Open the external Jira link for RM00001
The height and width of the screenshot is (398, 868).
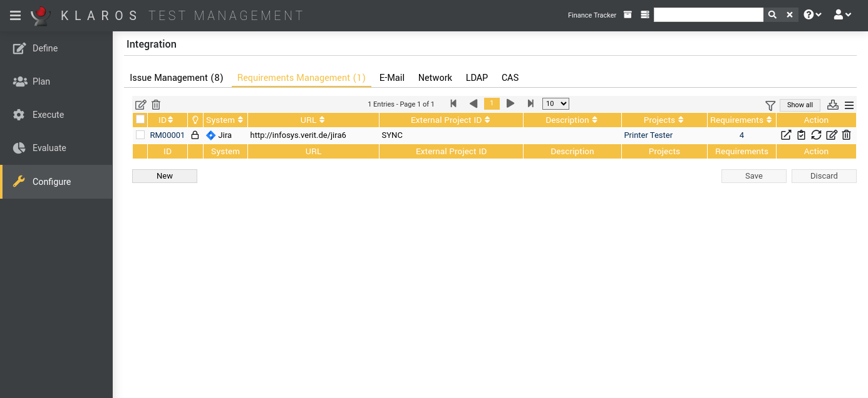786,135
